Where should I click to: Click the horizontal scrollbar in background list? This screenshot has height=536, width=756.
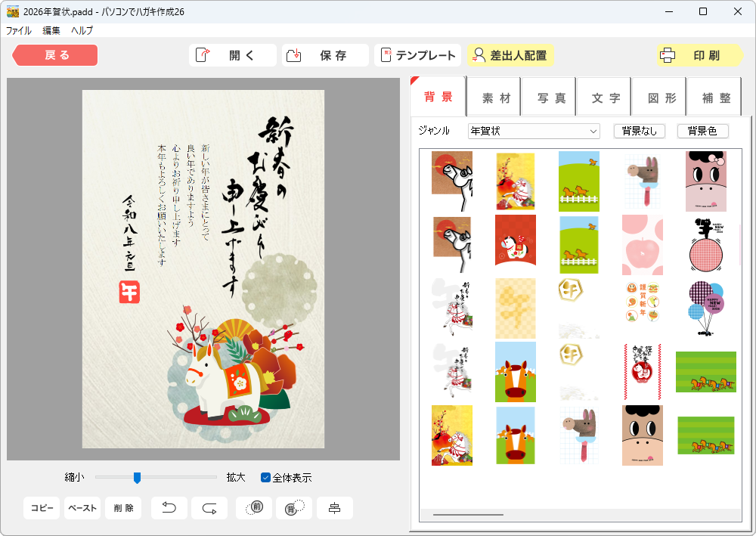coord(468,515)
